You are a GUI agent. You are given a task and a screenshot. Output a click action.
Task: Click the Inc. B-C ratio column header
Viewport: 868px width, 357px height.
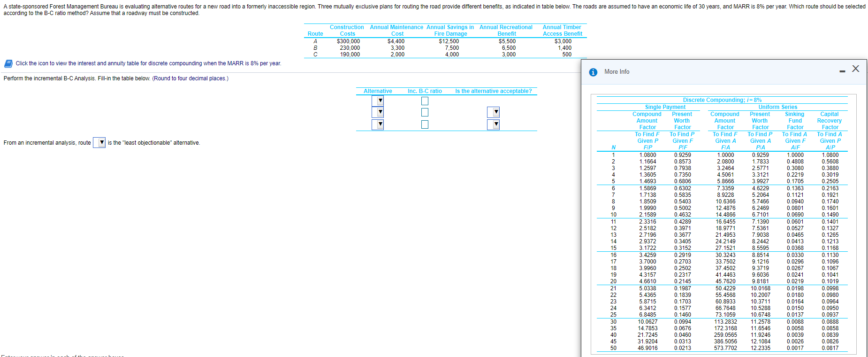pyautogui.click(x=425, y=91)
